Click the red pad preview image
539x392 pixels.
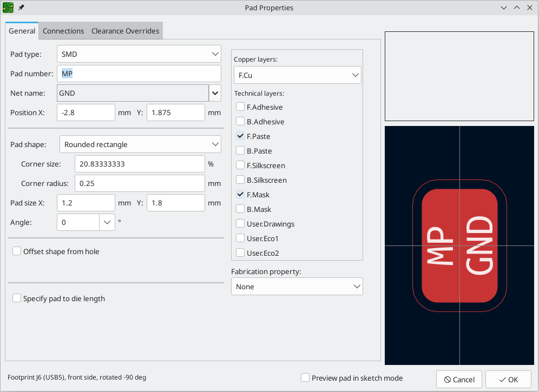point(459,246)
